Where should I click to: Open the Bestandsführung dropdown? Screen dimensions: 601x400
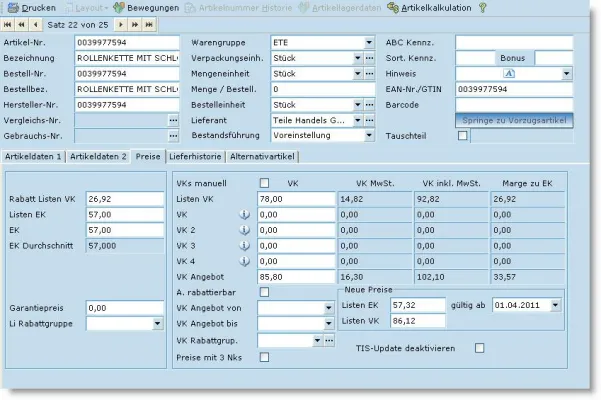[369, 136]
